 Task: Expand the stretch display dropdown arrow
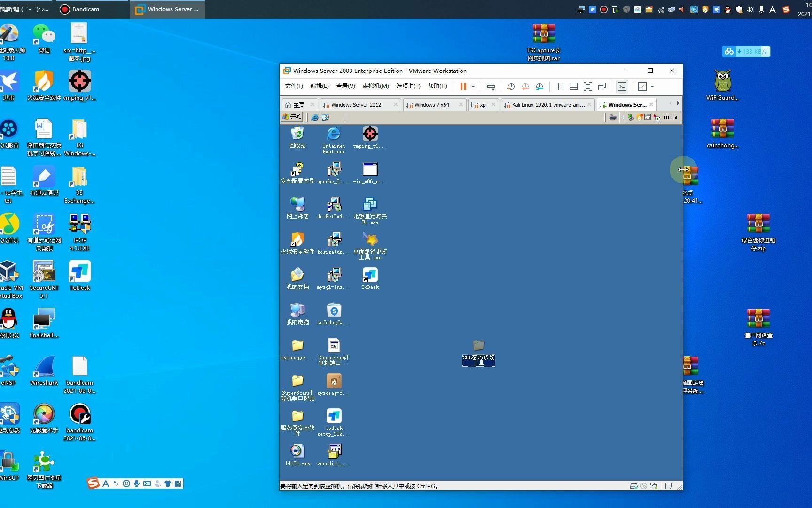(652, 87)
